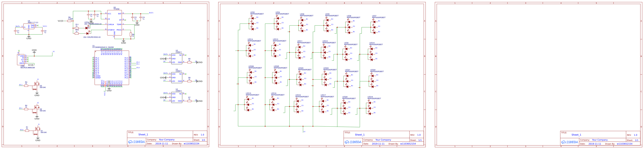Click the G1 net label at U3 LED pin
This screenshot has width=644, height=149.
tap(164, 80)
